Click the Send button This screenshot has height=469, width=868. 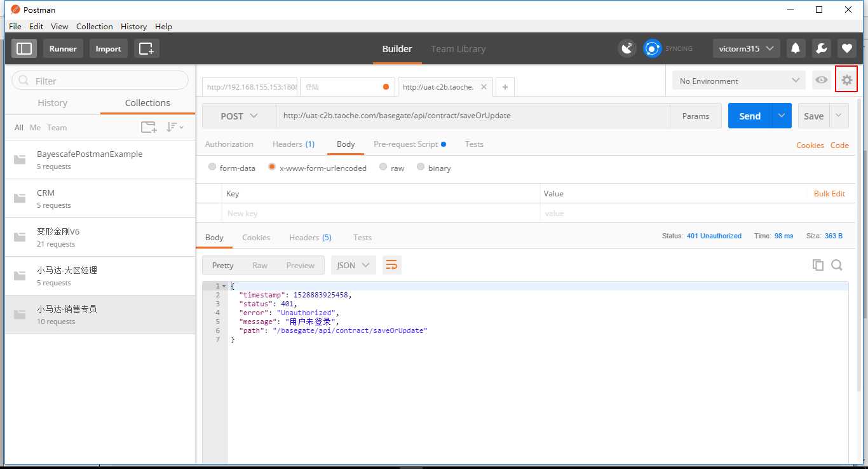750,116
